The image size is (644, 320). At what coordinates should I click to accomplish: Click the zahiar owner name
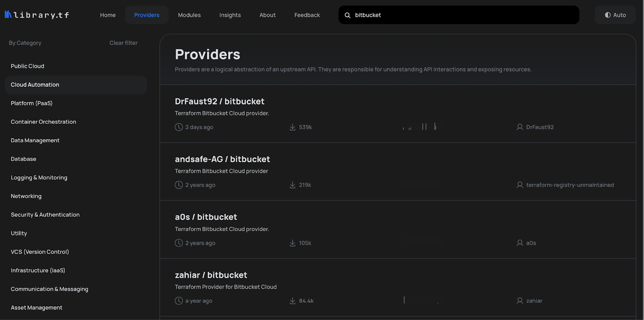534,301
